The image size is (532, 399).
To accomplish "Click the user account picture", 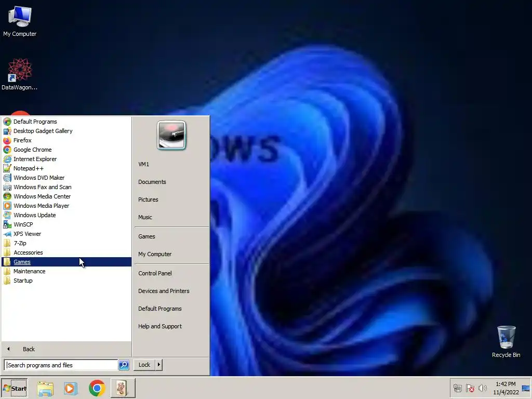I will pos(171,136).
